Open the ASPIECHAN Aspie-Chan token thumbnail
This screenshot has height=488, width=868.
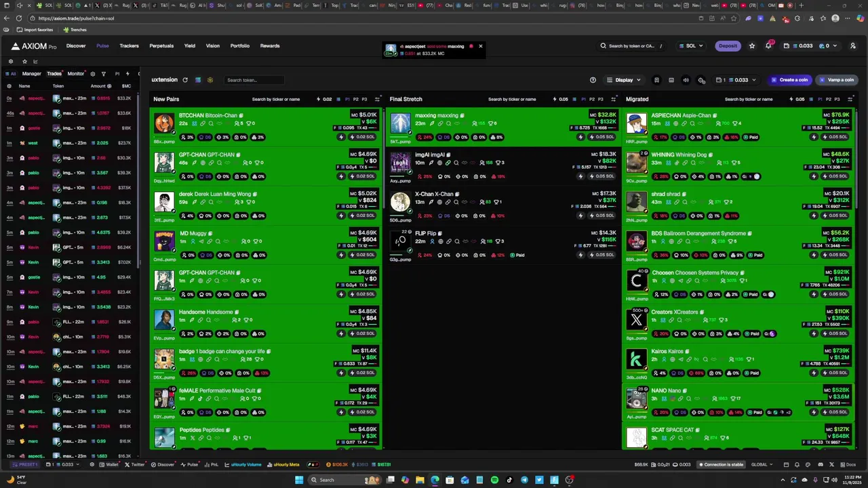tap(636, 123)
